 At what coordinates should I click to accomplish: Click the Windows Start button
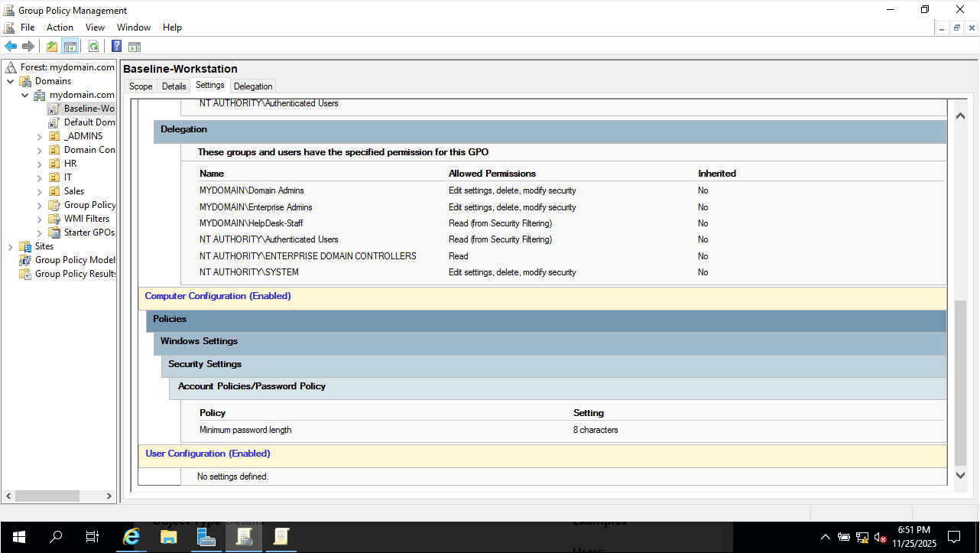click(x=18, y=537)
